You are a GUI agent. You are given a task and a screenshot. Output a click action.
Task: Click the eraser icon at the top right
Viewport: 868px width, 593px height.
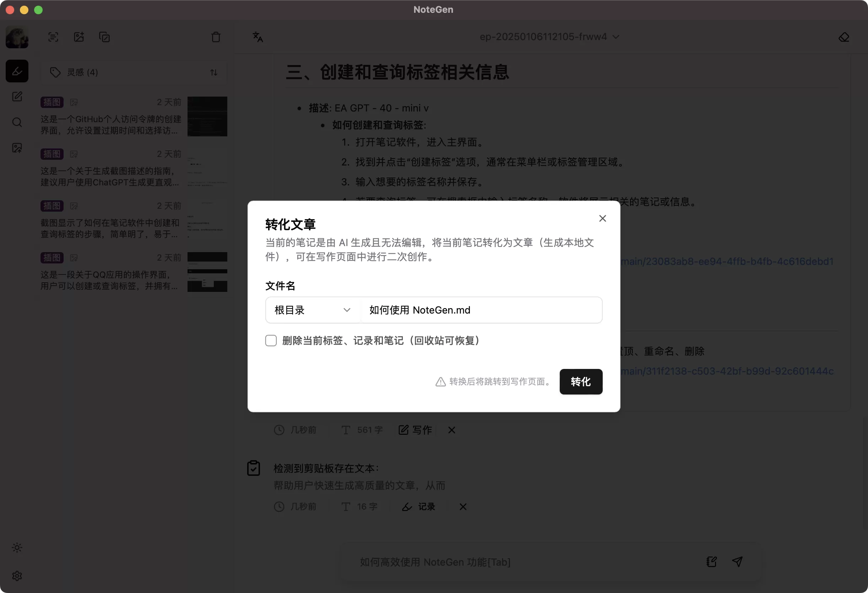tap(845, 37)
